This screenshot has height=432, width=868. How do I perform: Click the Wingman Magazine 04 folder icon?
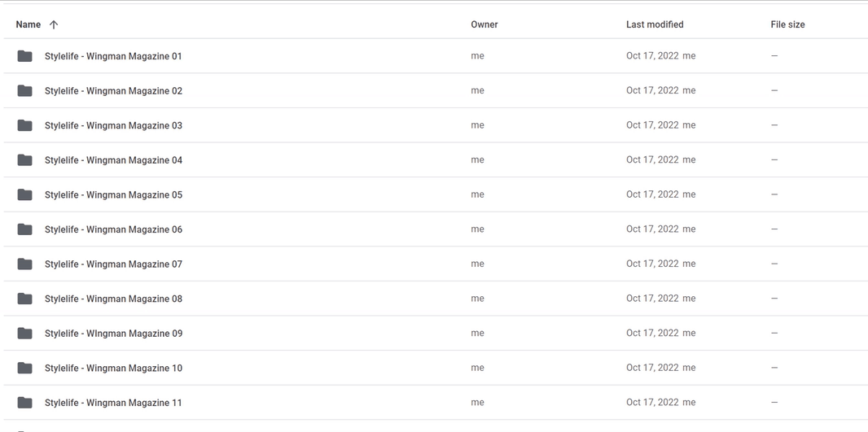[25, 159]
